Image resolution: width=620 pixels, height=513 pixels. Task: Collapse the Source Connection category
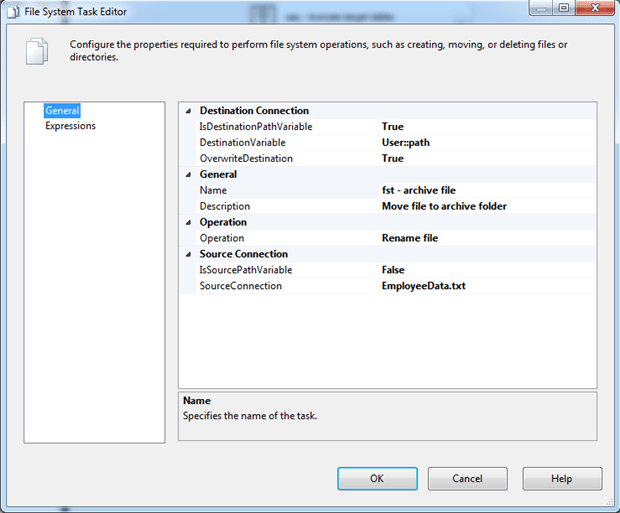[187, 255]
